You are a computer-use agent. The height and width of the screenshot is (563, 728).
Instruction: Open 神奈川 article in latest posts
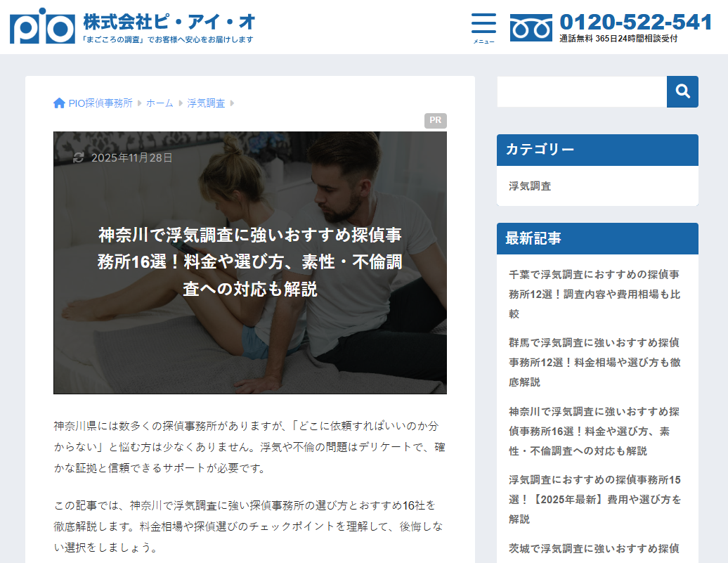(594, 431)
